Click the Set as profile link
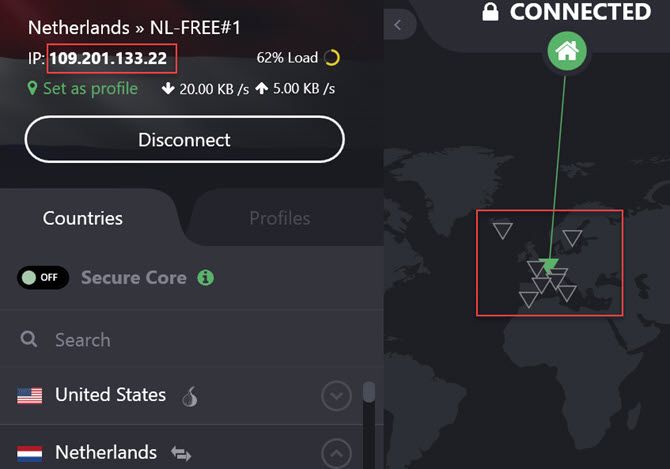 pyautogui.click(x=83, y=88)
